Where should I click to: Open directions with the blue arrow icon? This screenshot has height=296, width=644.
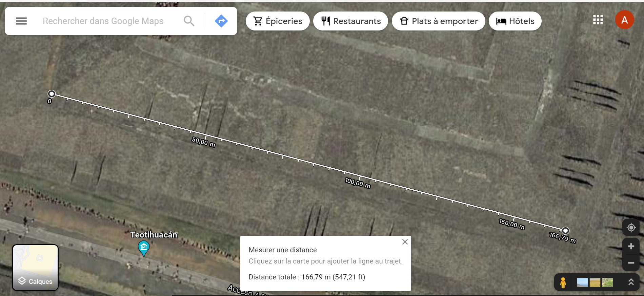point(221,21)
